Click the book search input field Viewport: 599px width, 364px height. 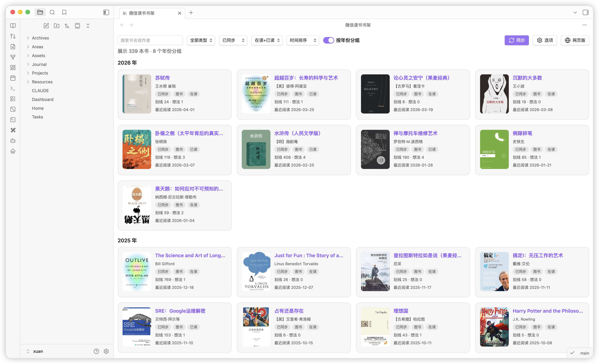(150, 40)
